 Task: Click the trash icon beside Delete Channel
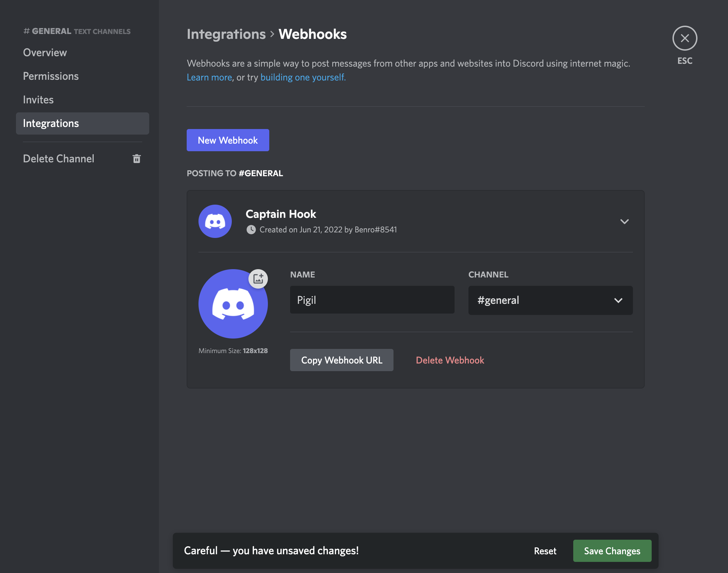point(137,159)
